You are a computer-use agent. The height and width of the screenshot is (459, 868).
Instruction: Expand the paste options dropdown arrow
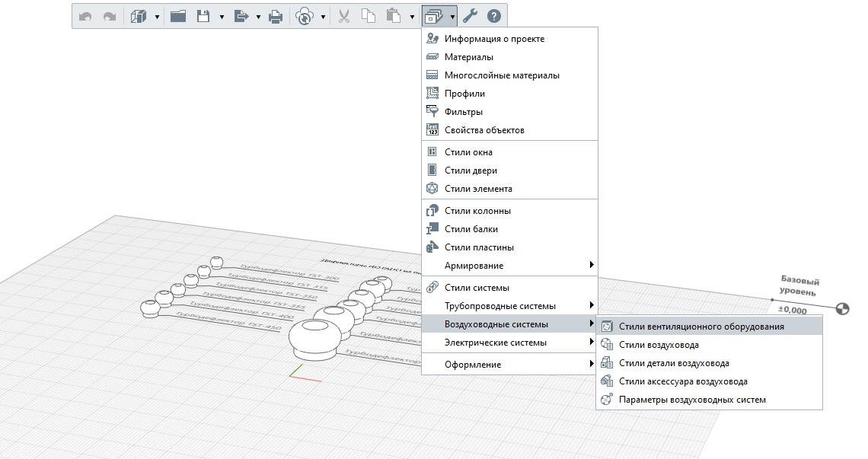[413, 18]
